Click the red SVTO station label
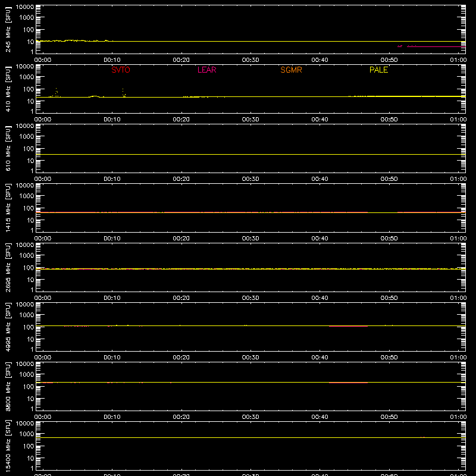Viewport: 476px width, 476px height. pyautogui.click(x=121, y=70)
